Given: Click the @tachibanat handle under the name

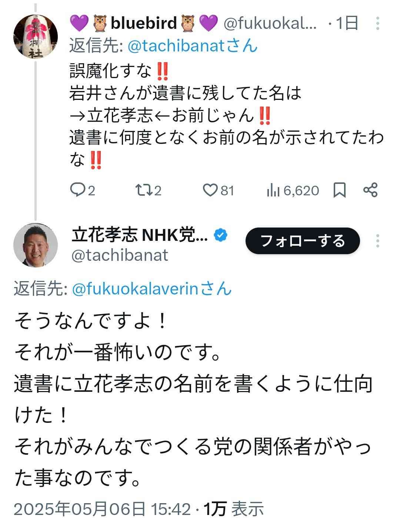Looking at the screenshot, I should (x=120, y=255).
